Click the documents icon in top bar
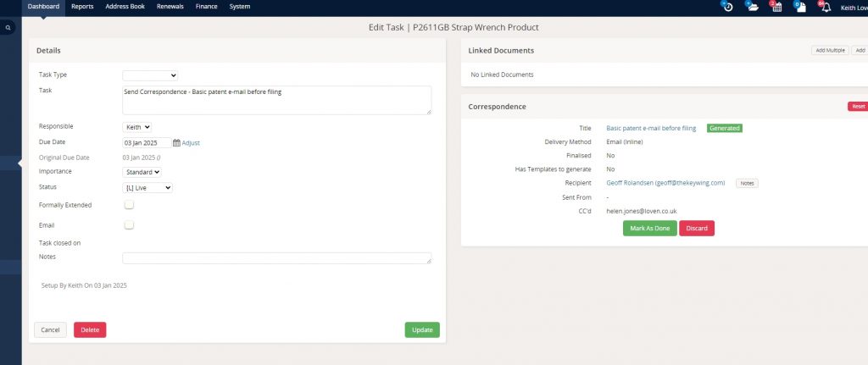868x365 pixels. pos(799,7)
